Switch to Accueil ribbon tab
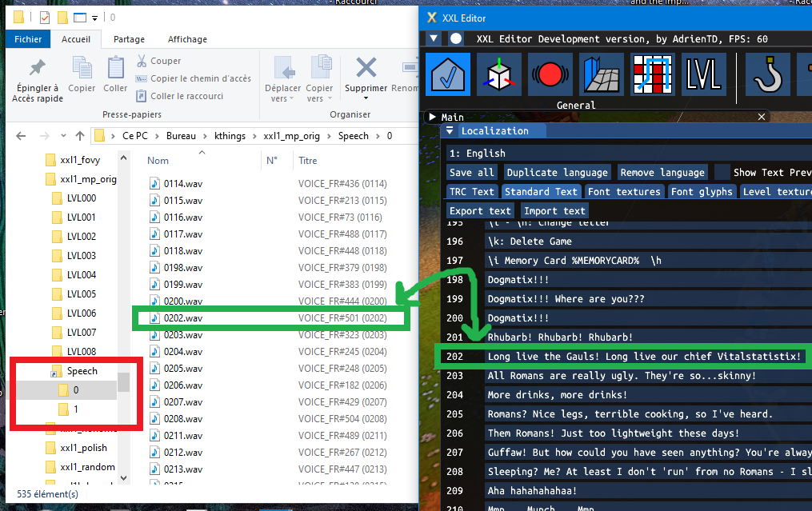Viewport: 812px width, 511px height. point(76,39)
